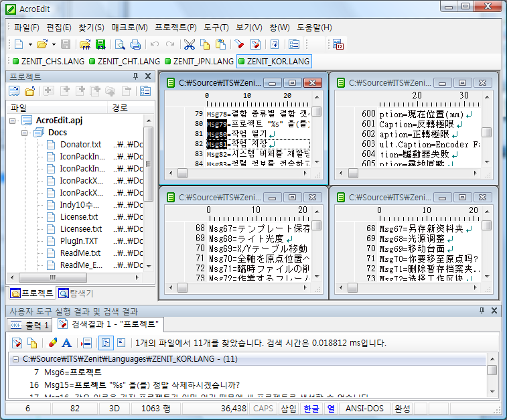507x420 pixels.
Task: Open Find using the flashlight icon
Action: (x=240, y=44)
